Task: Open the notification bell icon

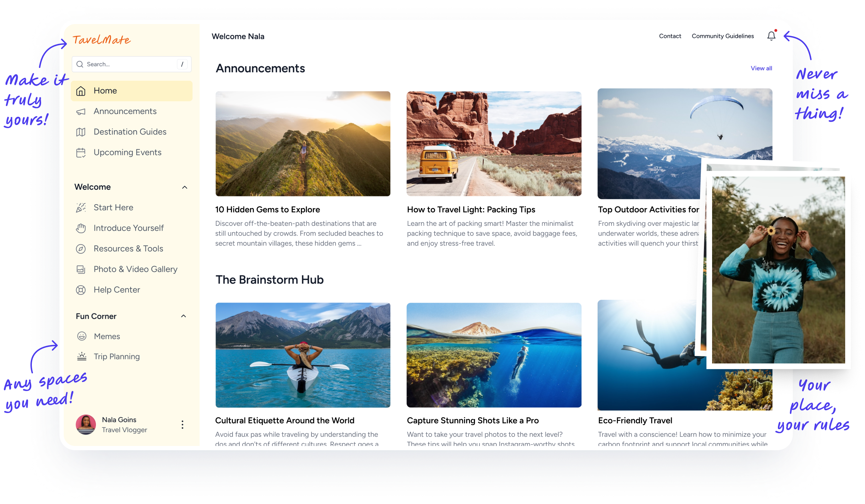Action: click(x=771, y=36)
